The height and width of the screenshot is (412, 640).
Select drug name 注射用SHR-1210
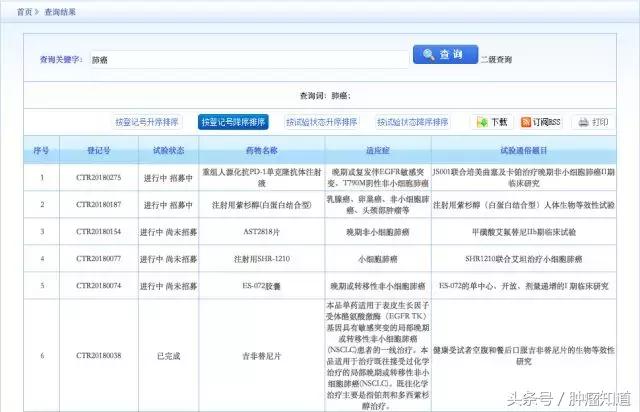point(262,259)
